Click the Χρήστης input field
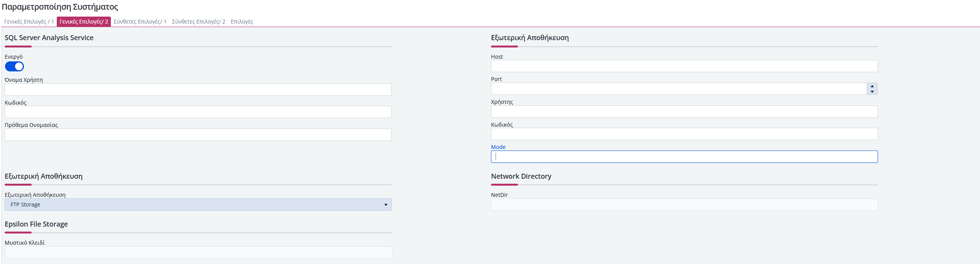 pyautogui.click(x=684, y=112)
